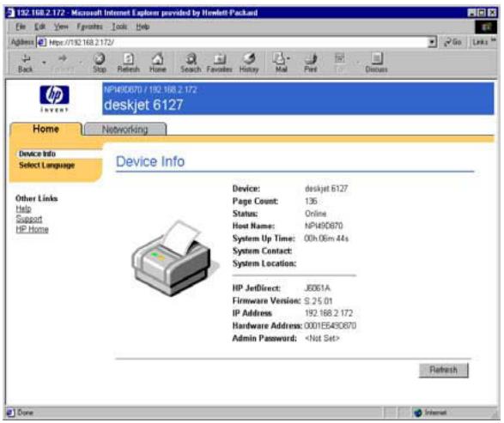The image size is (504, 423).
Task: Open the Favorites menu
Action: [89, 27]
